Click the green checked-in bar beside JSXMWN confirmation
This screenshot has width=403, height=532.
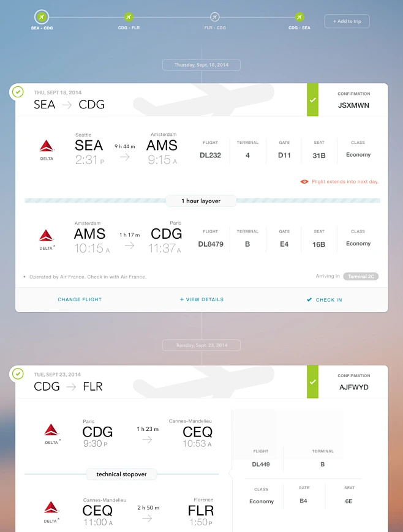pyautogui.click(x=314, y=100)
